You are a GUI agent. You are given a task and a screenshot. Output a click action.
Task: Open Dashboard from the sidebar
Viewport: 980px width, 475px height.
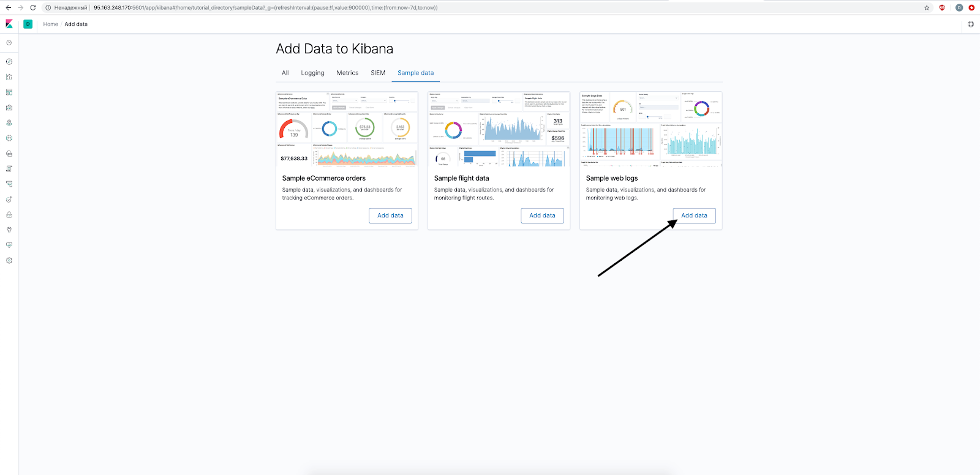click(9, 92)
